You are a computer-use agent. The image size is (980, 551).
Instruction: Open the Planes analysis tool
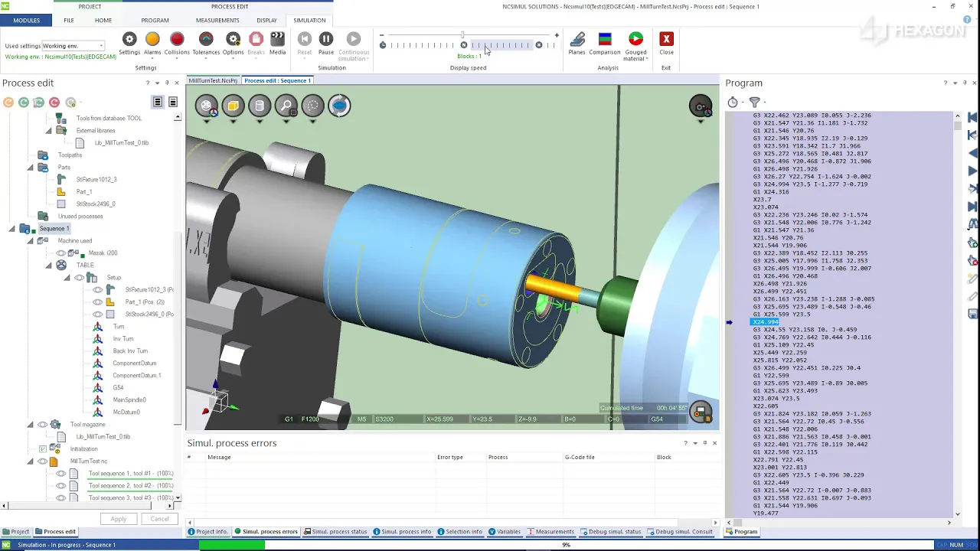[x=577, y=44]
